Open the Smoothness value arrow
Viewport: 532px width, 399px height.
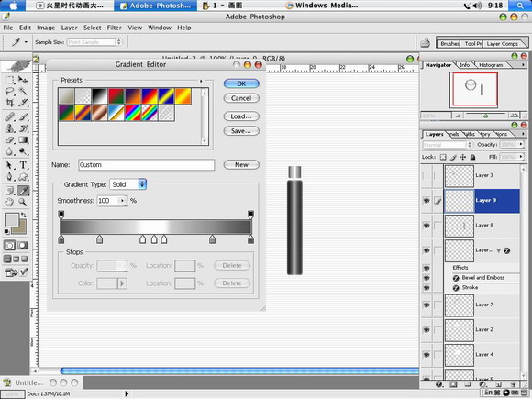click(122, 201)
